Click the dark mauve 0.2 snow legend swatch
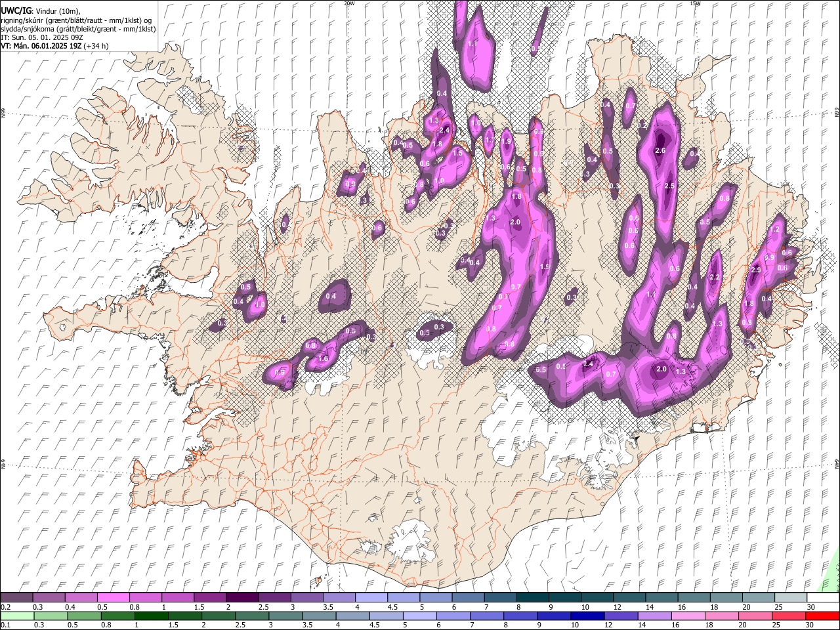Screen dimensions: 840x630 (x=16, y=598)
